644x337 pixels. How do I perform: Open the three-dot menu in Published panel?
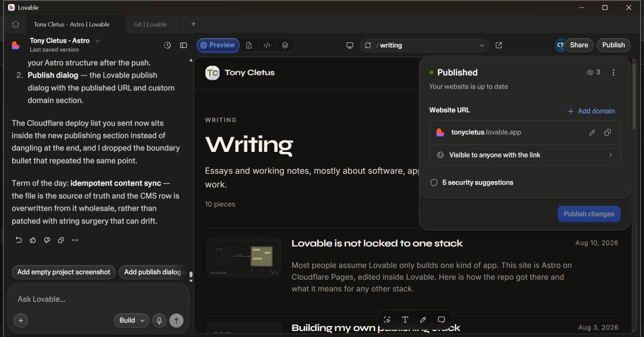click(x=613, y=72)
